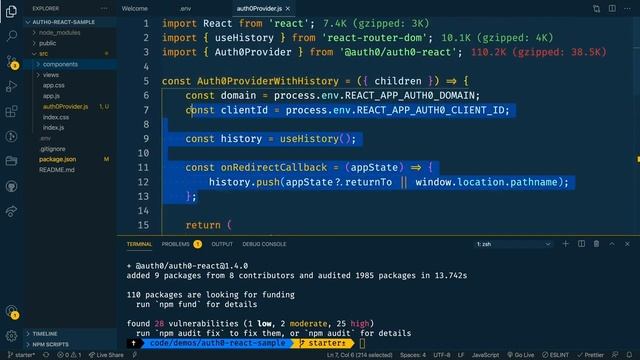The image size is (640, 360).
Task: Click the starter branch in status bar
Action: point(21,355)
